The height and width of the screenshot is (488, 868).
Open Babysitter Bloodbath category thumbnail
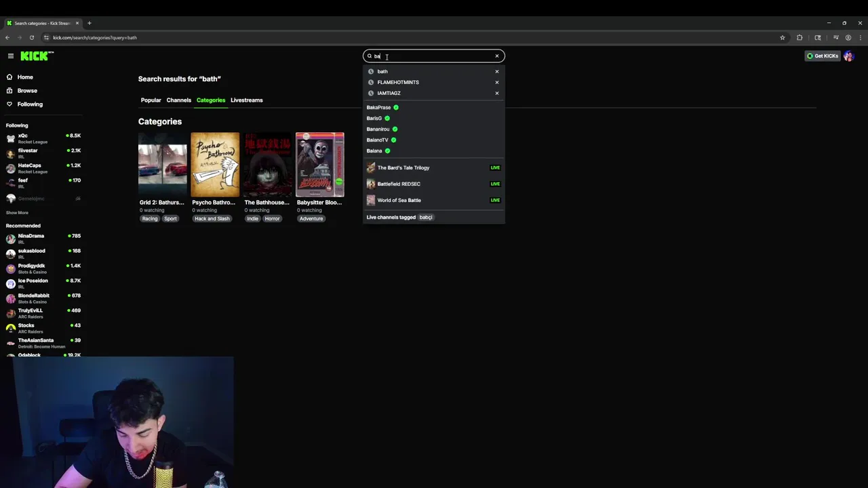(x=320, y=165)
